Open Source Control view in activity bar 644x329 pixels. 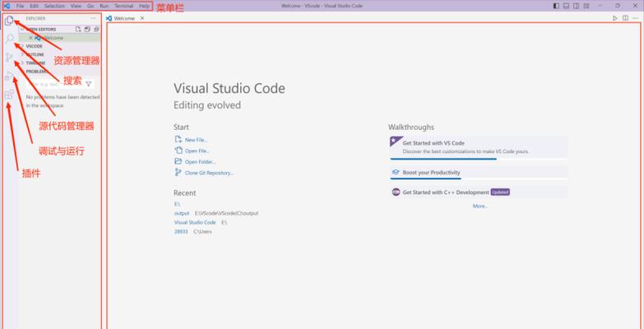coord(9,58)
